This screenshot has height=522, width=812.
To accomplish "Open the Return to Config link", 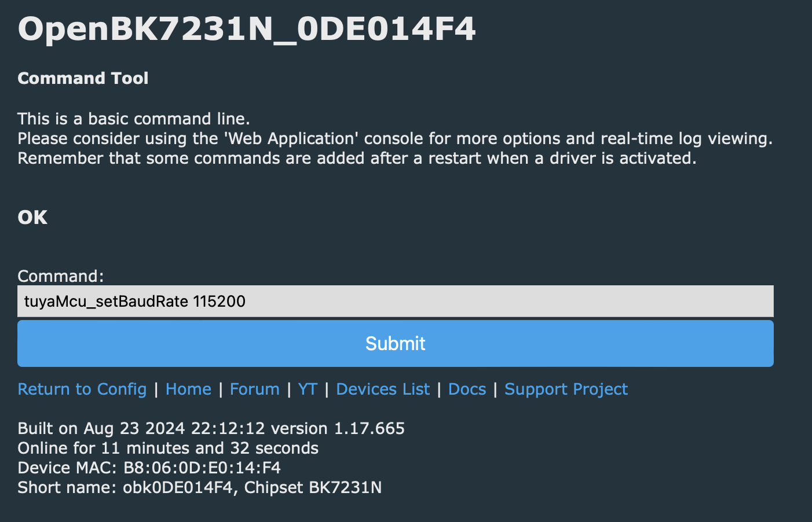I will [x=82, y=389].
